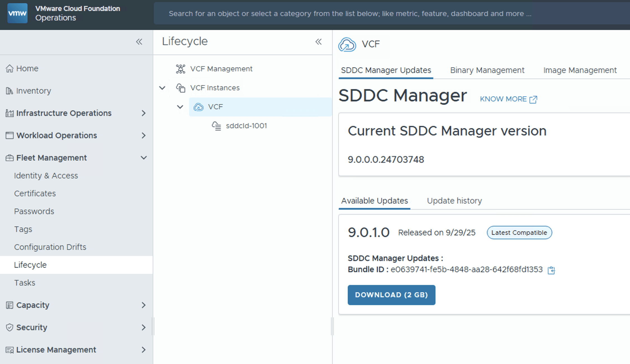Screen dimensions: 630x364
Task: Switch to the Binary Management tab
Action: pyautogui.click(x=487, y=70)
